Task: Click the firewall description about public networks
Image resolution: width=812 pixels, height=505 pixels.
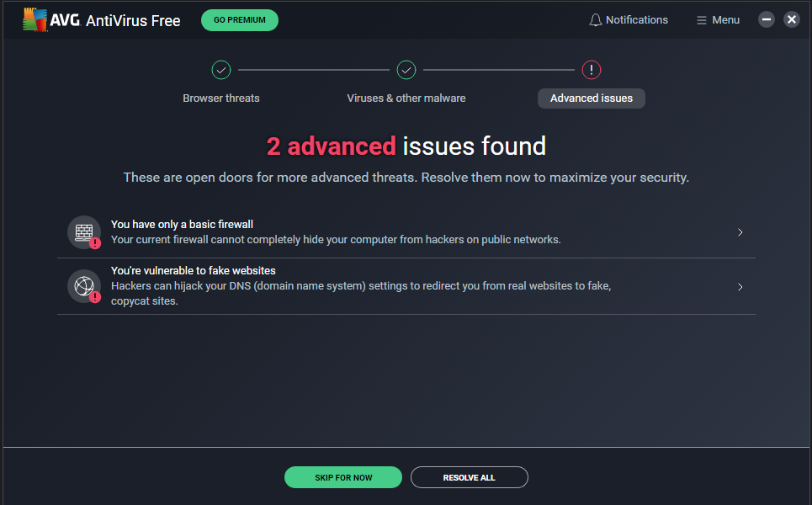Action: click(x=336, y=240)
